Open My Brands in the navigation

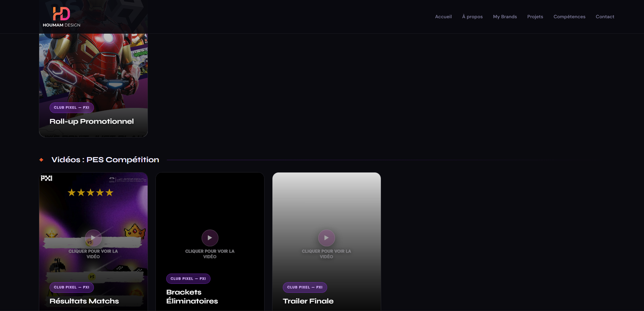505,16
